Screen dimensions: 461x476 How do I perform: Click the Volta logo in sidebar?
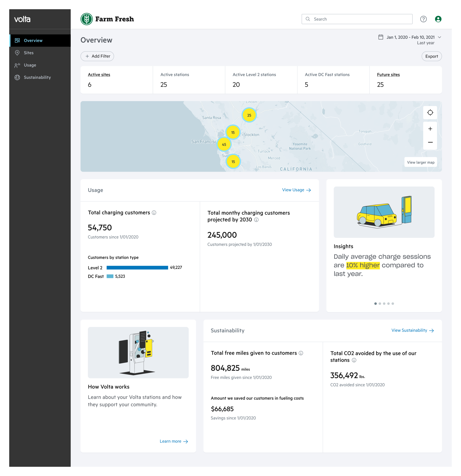point(22,19)
